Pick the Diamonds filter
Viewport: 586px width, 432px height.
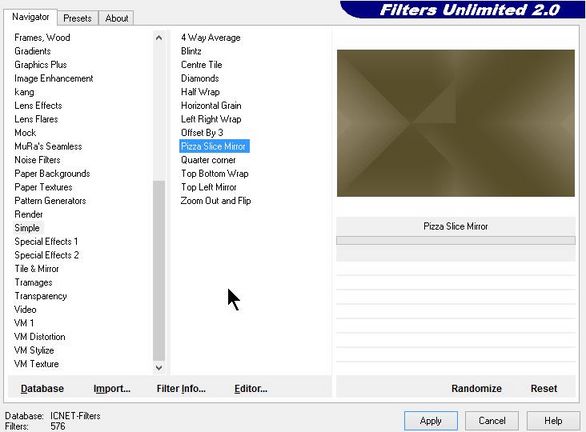coord(200,78)
